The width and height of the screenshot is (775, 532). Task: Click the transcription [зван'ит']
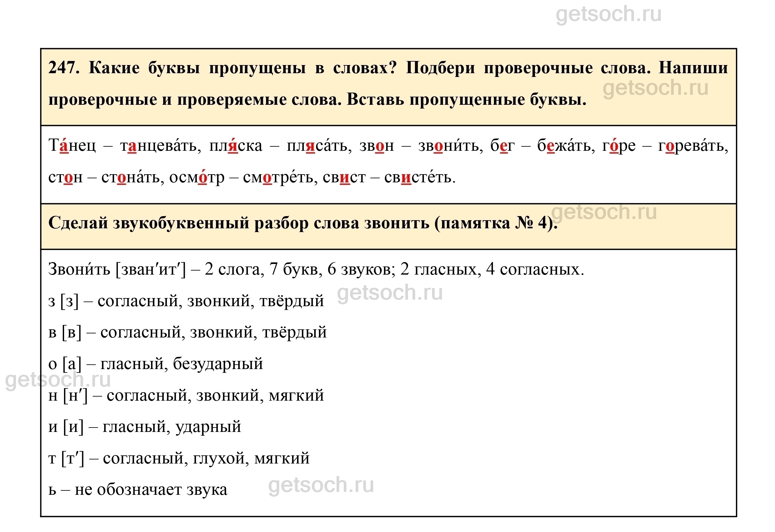click(150, 269)
